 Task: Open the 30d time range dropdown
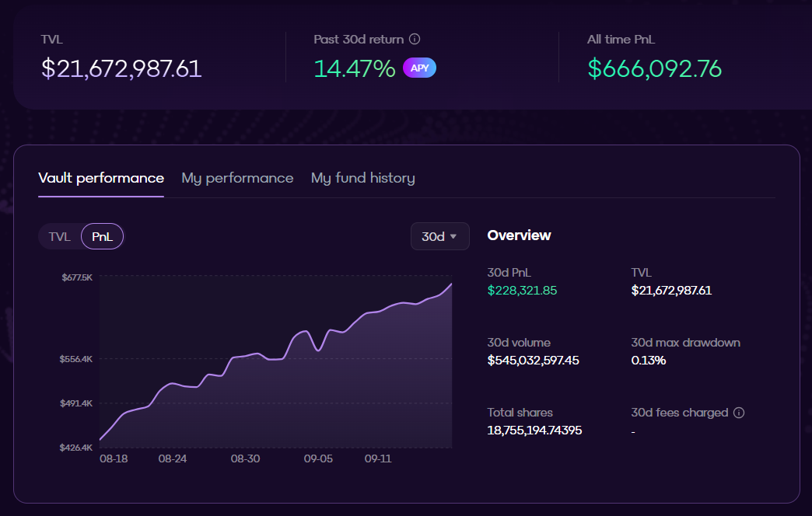[439, 236]
